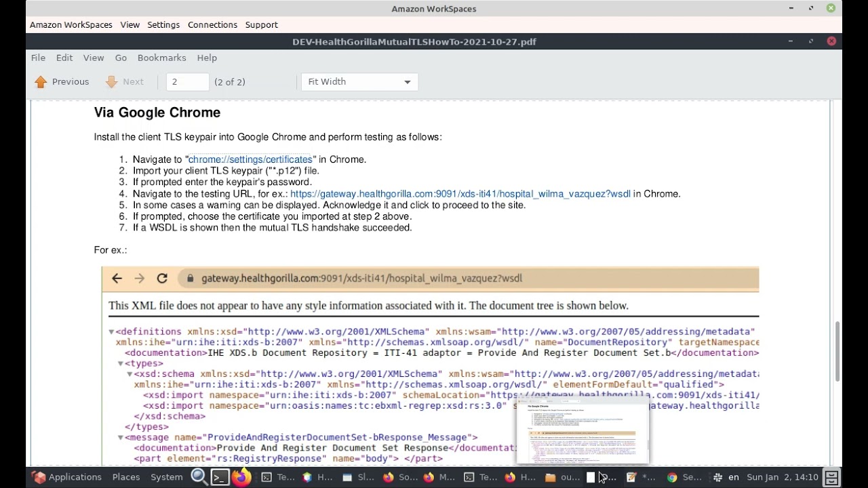868x488 pixels.
Task: Launch the terminal icon in the panel
Action: [219, 477]
